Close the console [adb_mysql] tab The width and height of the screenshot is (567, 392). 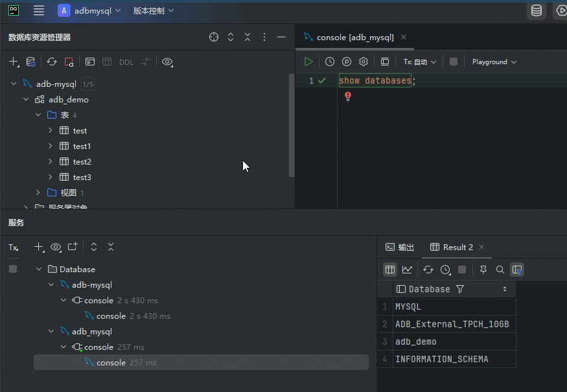[404, 37]
